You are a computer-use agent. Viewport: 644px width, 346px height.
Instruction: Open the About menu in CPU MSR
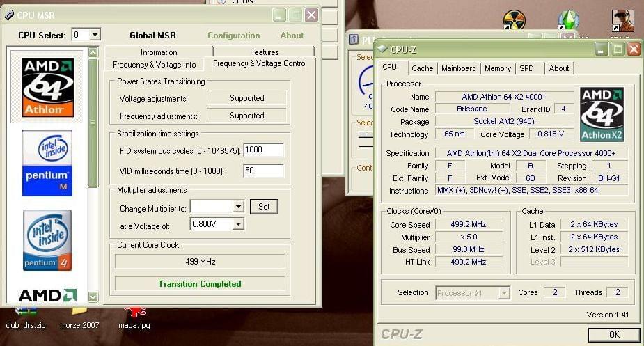[292, 36]
